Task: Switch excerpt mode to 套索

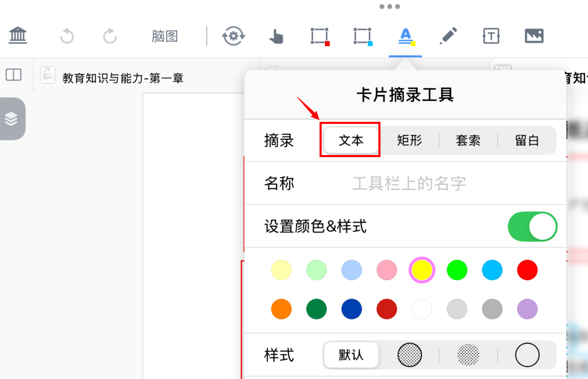Action: (468, 140)
